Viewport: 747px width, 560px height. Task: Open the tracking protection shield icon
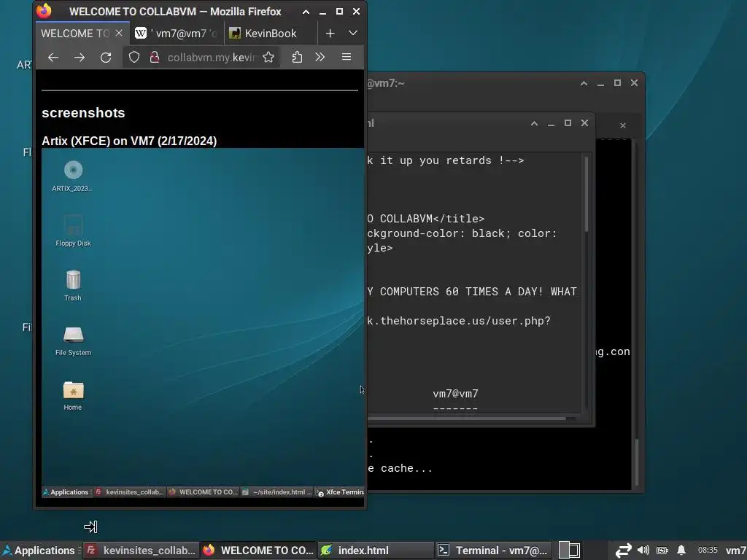[134, 58]
